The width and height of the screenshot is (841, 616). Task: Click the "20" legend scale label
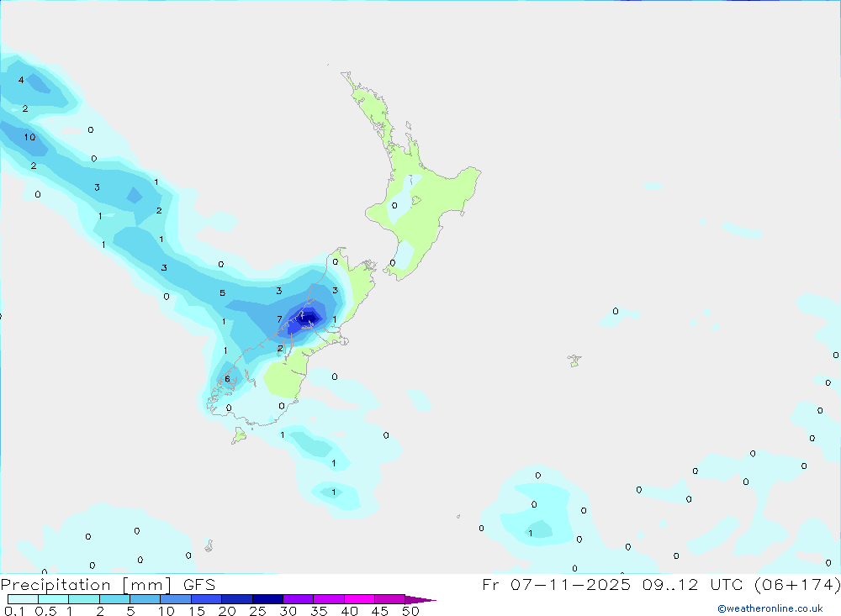pyautogui.click(x=227, y=611)
